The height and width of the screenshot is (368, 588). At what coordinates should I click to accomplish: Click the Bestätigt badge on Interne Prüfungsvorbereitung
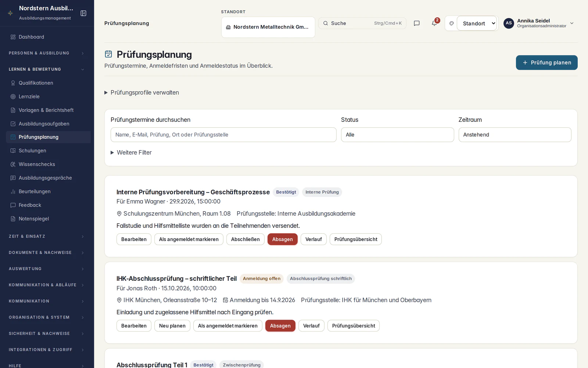coord(286,192)
